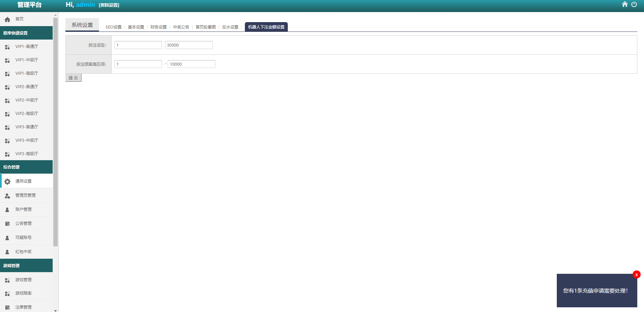Image resolution: width=644 pixels, height=312 pixels.
Task: Click the blocks icon beside VIP1-普通厅
Action: click(7, 47)
